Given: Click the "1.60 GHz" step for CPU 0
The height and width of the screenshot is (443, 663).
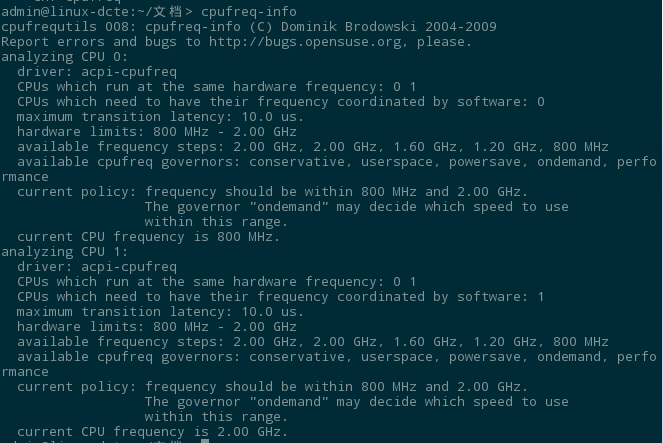Looking at the screenshot, I should (x=425, y=147).
